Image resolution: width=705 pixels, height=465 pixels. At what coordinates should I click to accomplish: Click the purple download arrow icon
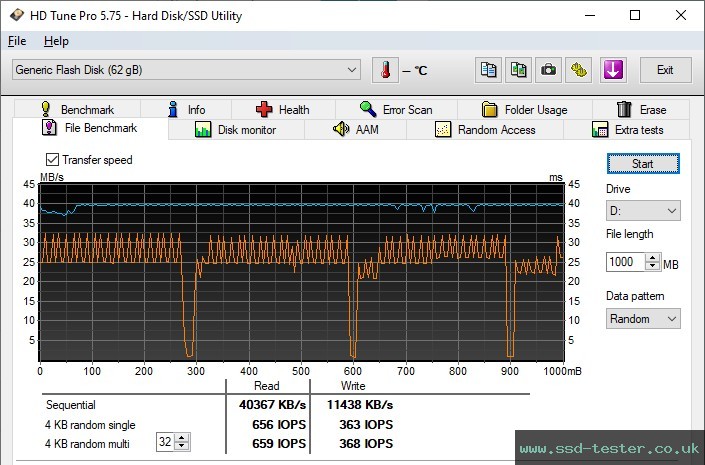click(x=613, y=70)
